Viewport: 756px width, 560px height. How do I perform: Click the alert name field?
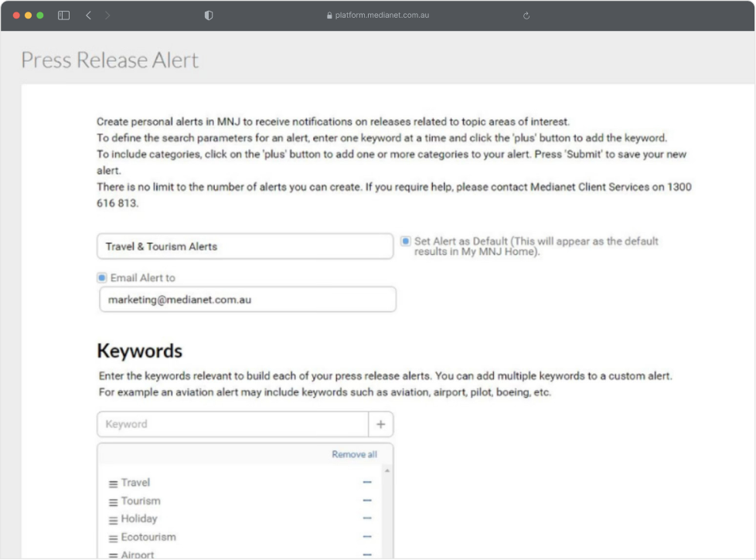tap(245, 246)
